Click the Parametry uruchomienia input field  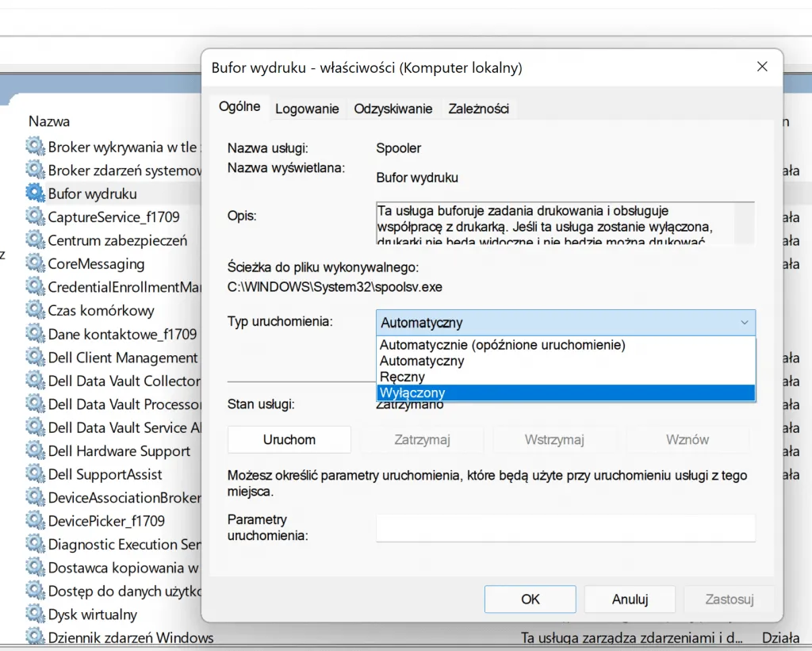[565, 528]
